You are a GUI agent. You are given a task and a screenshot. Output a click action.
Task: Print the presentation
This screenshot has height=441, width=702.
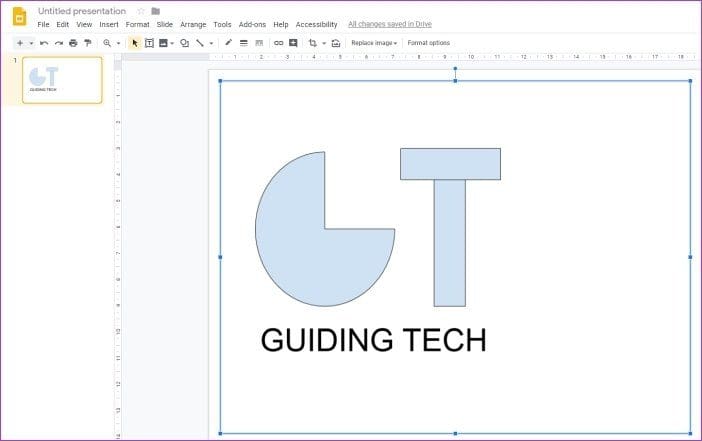pyautogui.click(x=73, y=43)
